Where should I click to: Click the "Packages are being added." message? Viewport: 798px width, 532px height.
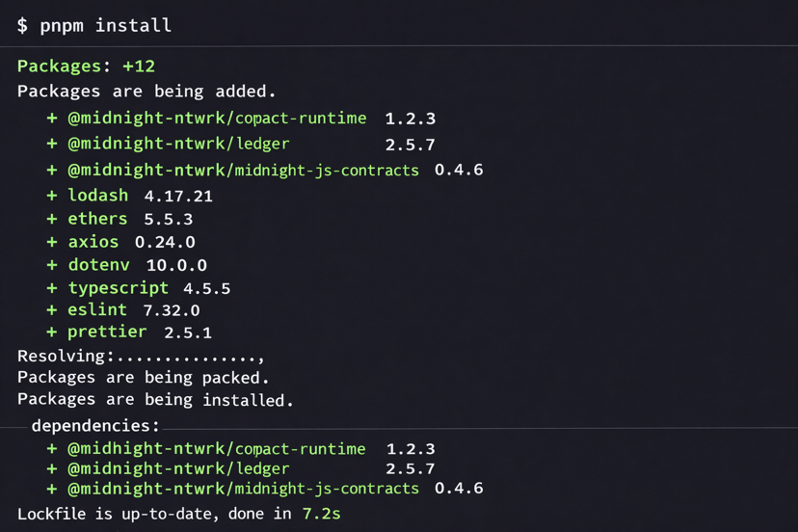tap(146, 92)
